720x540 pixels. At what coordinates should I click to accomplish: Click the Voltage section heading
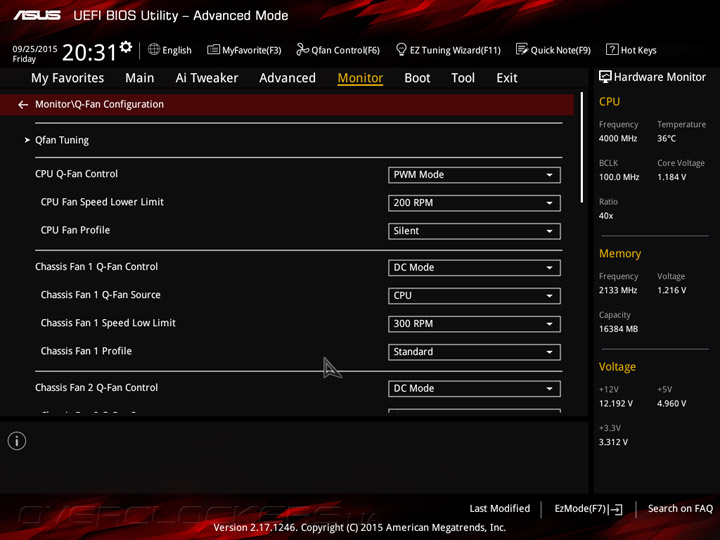[617, 367]
